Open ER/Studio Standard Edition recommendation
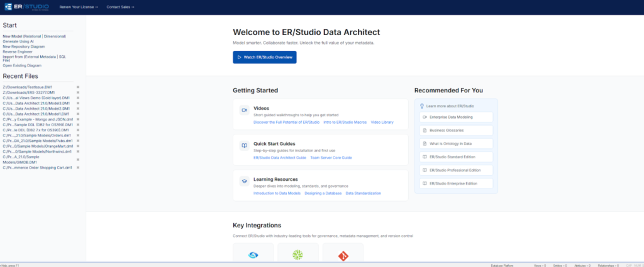This screenshot has width=644, height=267. (456, 157)
